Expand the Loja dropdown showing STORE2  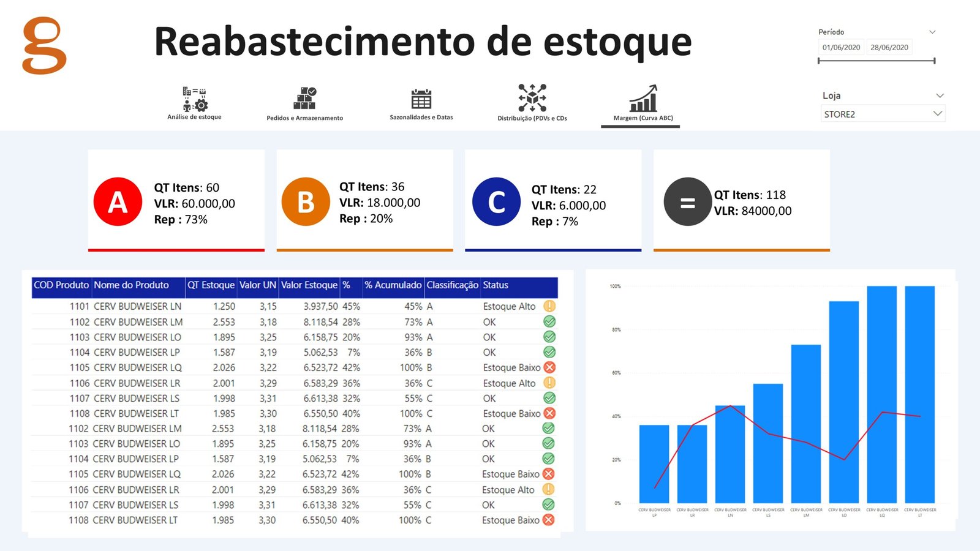pyautogui.click(x=882, y=114)
